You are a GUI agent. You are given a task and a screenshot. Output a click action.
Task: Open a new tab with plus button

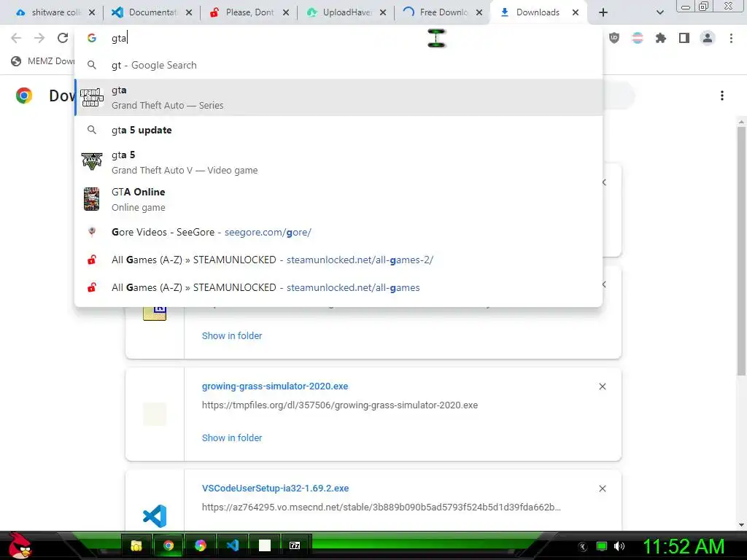click(603, 12)
